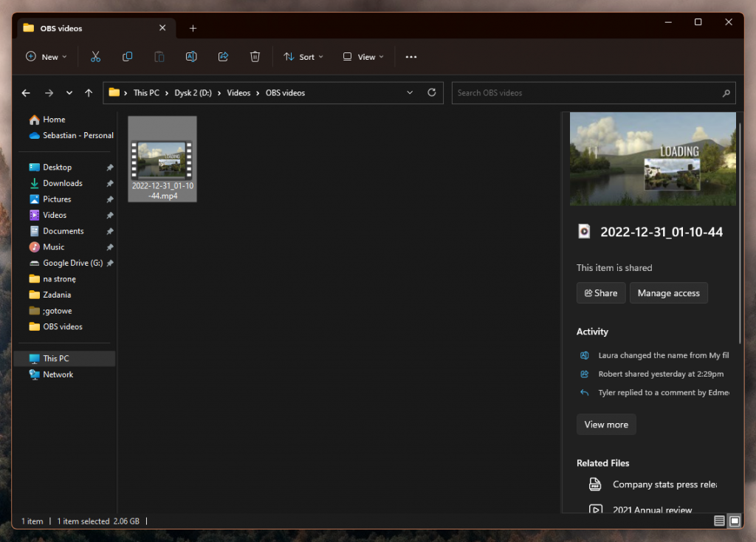The width and height of the screenshot is (756, 542).
Task: Open a new File Explorer tab
Action: (193, 28)
